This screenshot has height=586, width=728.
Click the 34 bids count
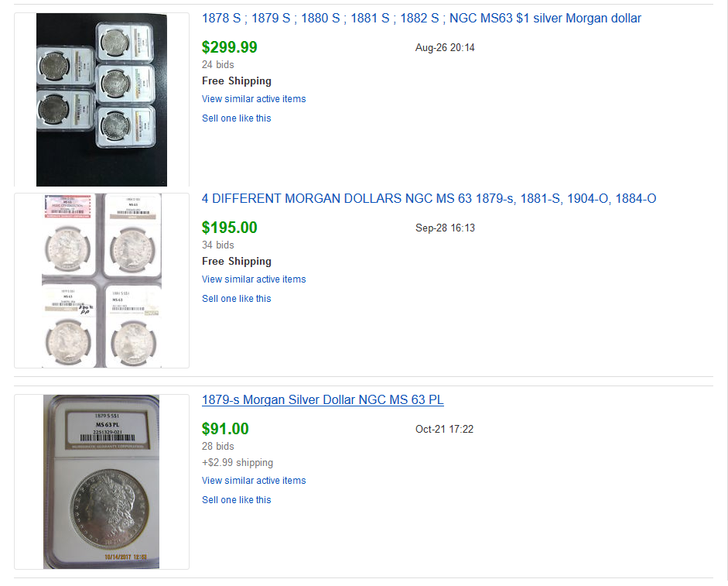coord(218,245)
